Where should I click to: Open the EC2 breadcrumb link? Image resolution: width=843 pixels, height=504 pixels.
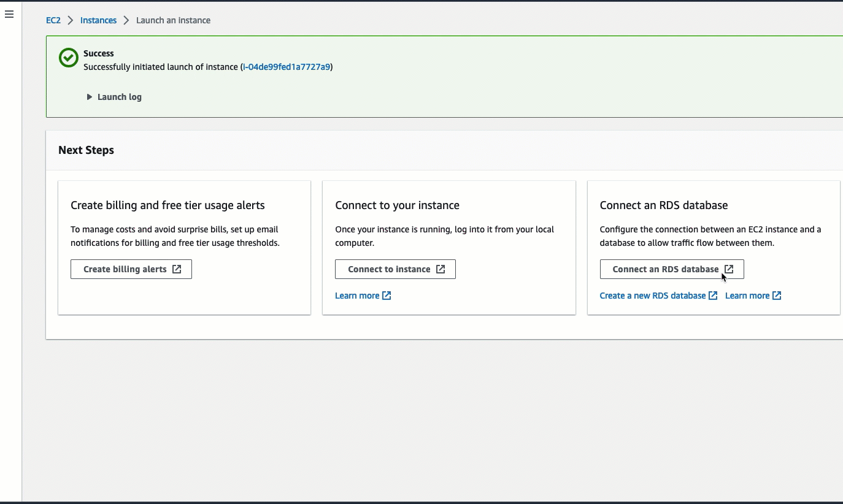tap(53, 20)
